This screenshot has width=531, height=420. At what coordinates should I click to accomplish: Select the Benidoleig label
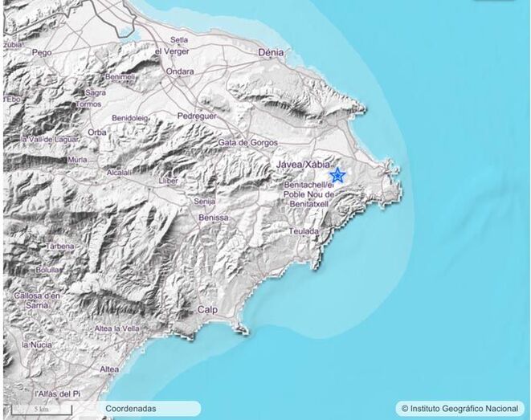tap(130, 118)
